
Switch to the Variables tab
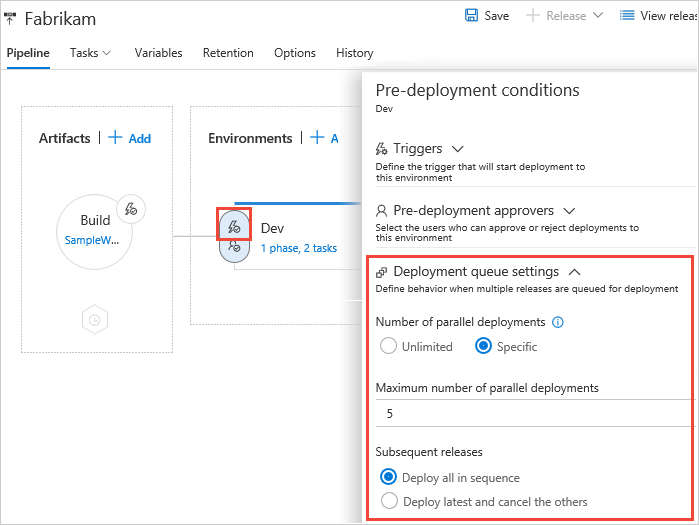tap(158, 53)
